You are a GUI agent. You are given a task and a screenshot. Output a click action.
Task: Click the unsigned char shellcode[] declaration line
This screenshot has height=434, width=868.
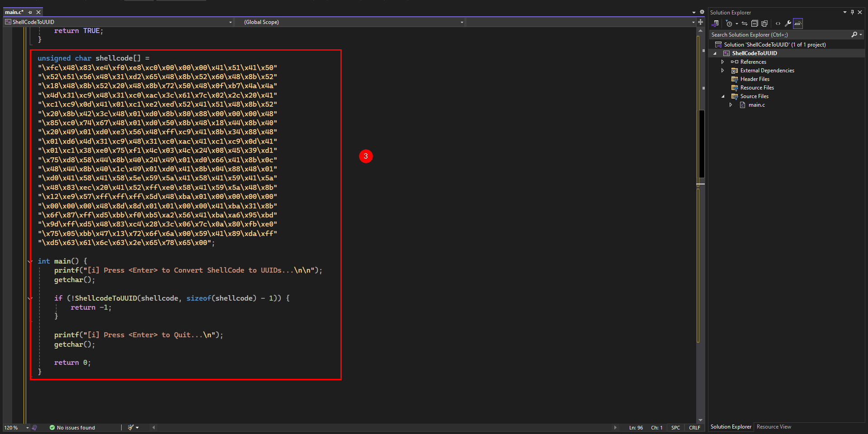tap(93, 58)
